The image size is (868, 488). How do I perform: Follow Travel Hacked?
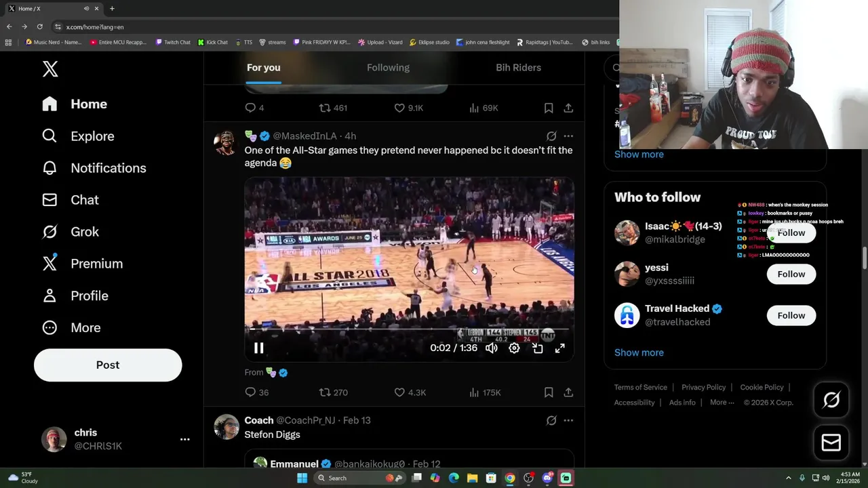coord(791,315)
